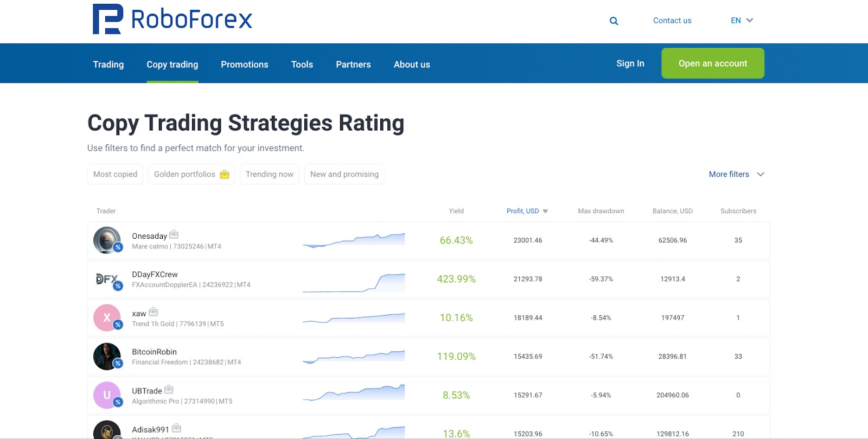
Task: Click the percent badge on Onesaday avatar
Action: coord(118,247)
